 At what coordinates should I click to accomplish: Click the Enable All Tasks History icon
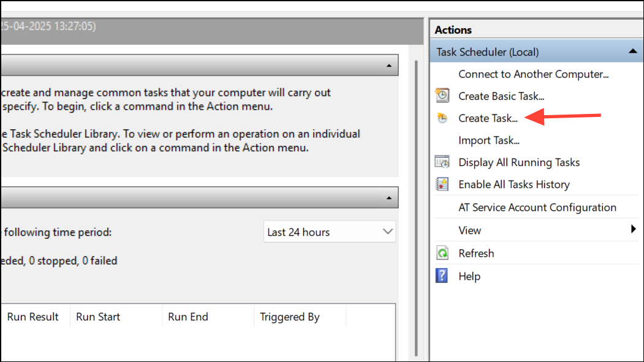pos(442,184)
